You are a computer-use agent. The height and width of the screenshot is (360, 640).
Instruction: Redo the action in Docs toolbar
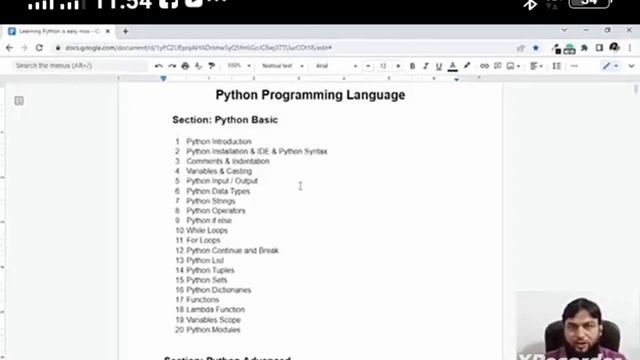tap(172, 66)
